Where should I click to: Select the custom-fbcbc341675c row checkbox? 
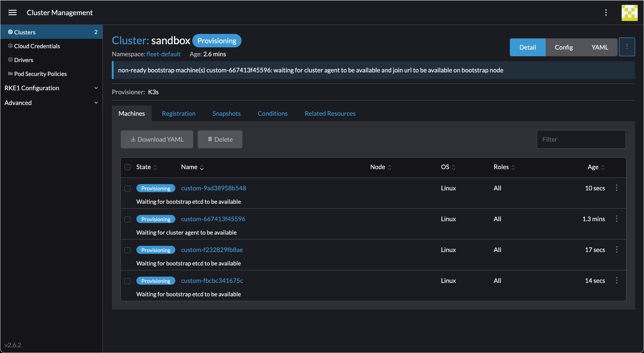[x=128, y=281]
